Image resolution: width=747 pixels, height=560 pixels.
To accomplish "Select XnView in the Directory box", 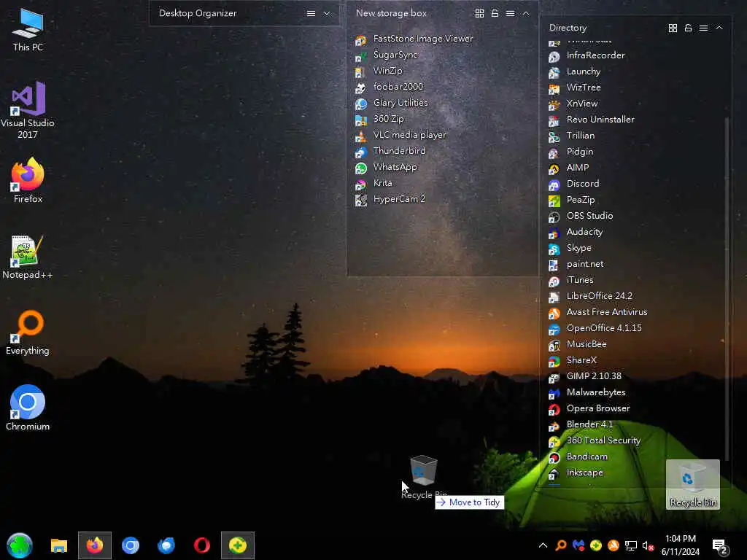I will (573, 104).
